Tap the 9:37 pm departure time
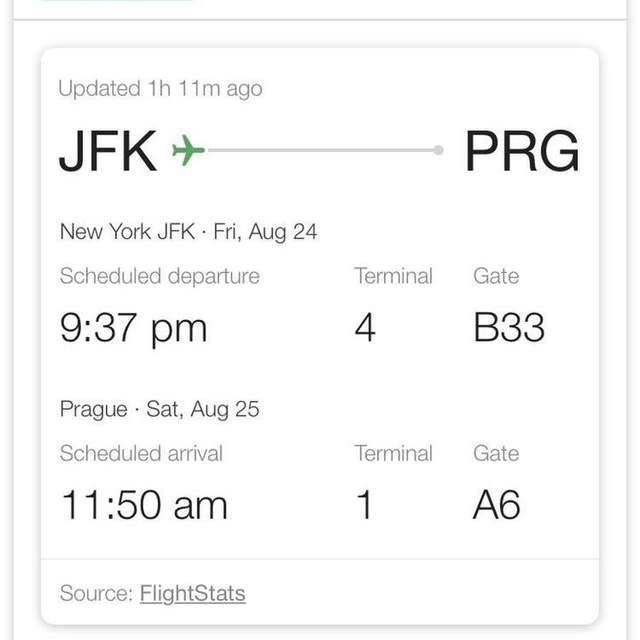 pyautogui.click(x=133, y=328)
